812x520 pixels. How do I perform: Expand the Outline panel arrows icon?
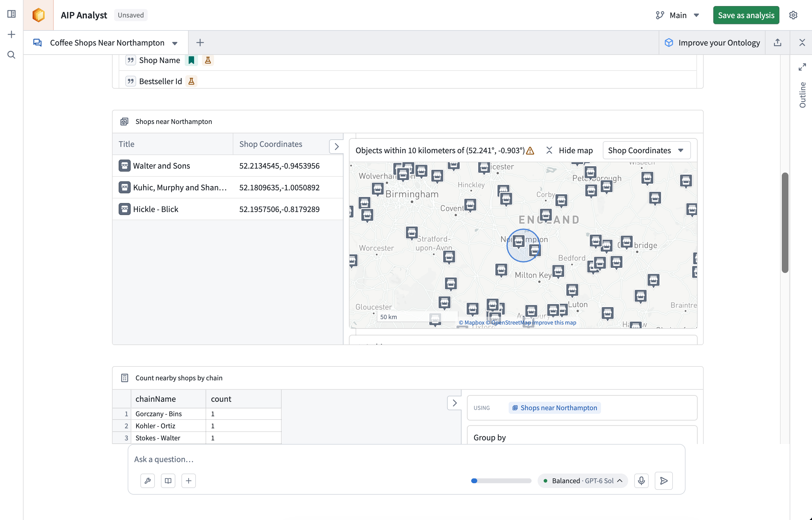[x=802, y=67]
